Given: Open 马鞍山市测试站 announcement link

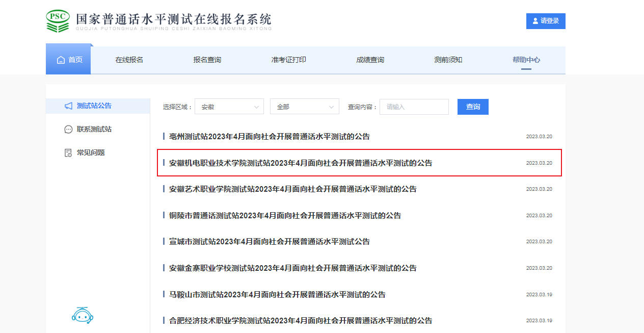Looking at the screenshot, I should click(277, 295).
